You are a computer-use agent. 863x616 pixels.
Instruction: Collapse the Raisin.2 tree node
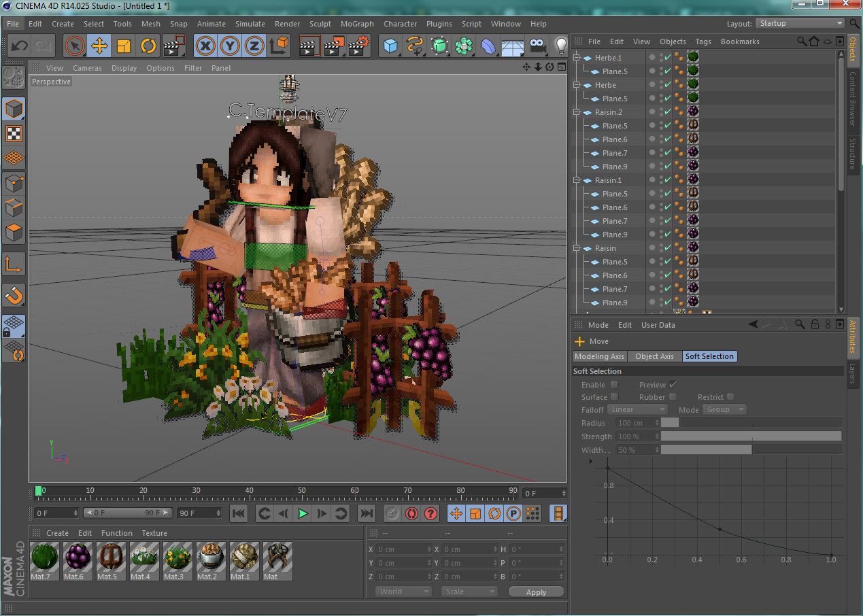(x=577, y=112)
